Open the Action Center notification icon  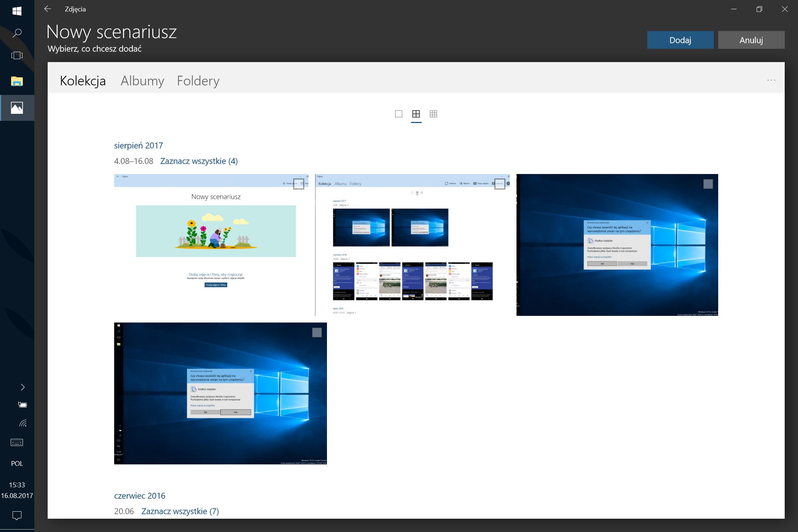pos(17,515)
